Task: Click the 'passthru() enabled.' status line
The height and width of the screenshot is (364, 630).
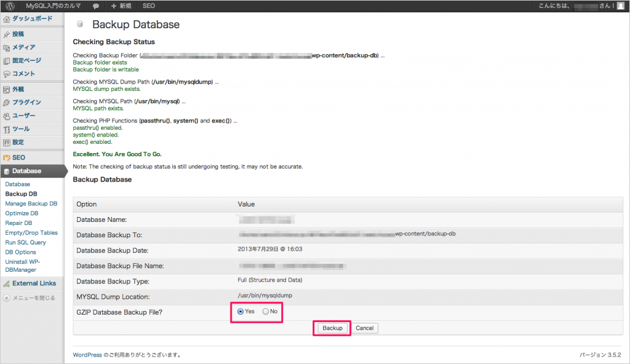Action: (98, 128)
